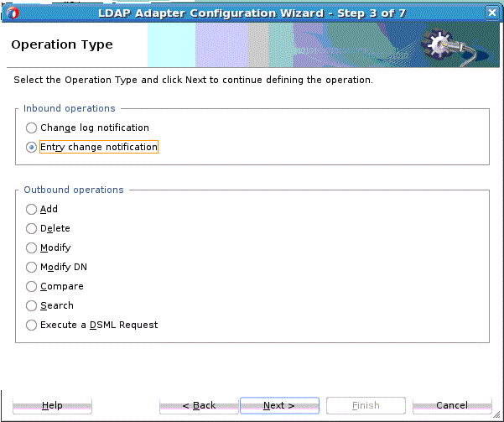Select Execute a DSML Request option
Viewport: 504px width, 422px height.
coord(31,326)
